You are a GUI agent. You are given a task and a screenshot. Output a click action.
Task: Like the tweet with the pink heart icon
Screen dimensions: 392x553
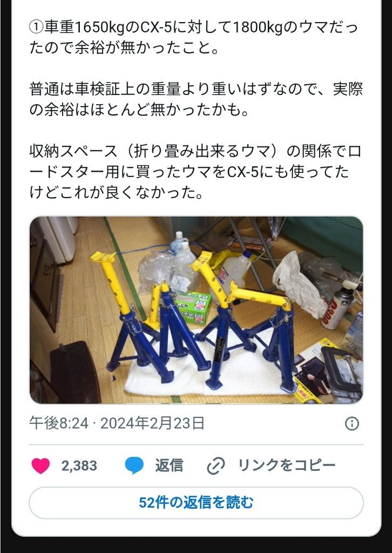[40, 466]
